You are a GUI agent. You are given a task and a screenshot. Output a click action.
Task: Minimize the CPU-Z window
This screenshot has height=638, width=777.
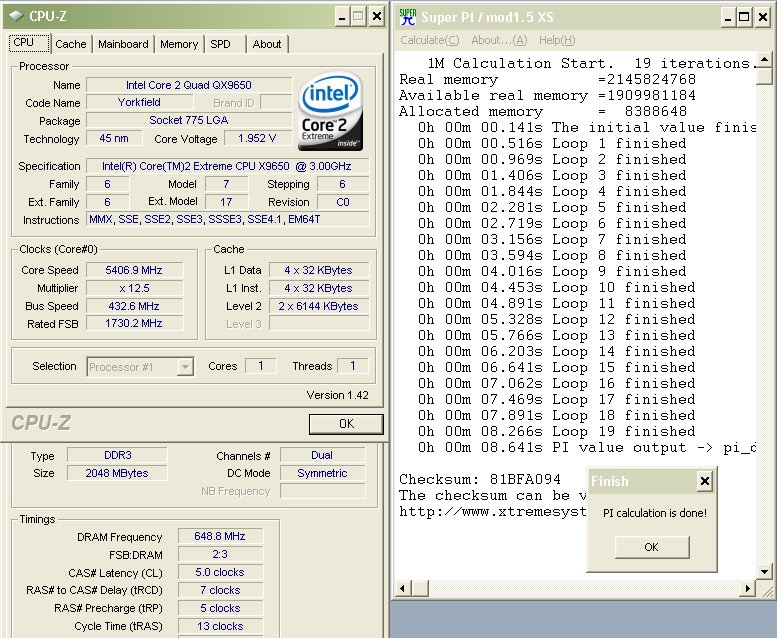click(341, 17)
